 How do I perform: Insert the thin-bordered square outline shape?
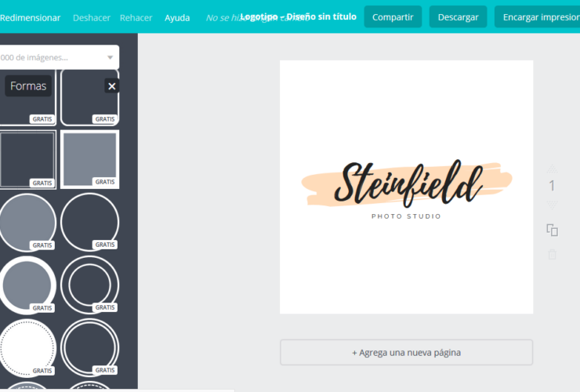(x=27, y=159)
